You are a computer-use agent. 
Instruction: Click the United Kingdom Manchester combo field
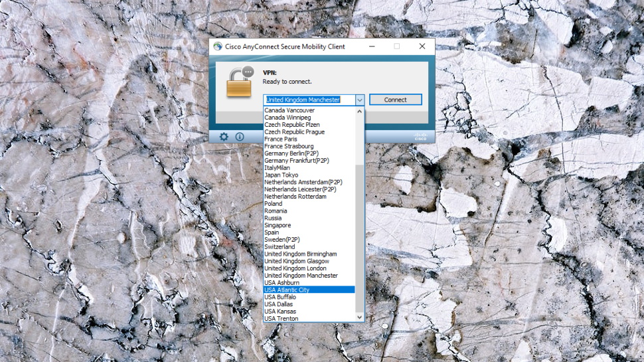[x=309, y=100]
